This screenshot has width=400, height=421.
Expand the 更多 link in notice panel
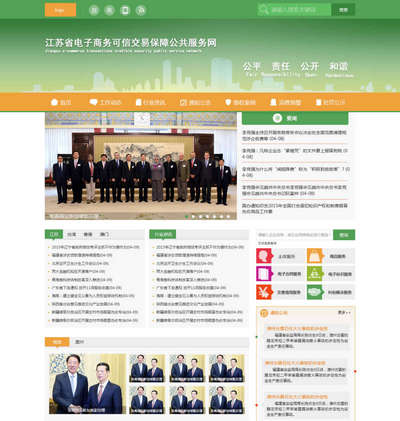(x=344, y=312)
